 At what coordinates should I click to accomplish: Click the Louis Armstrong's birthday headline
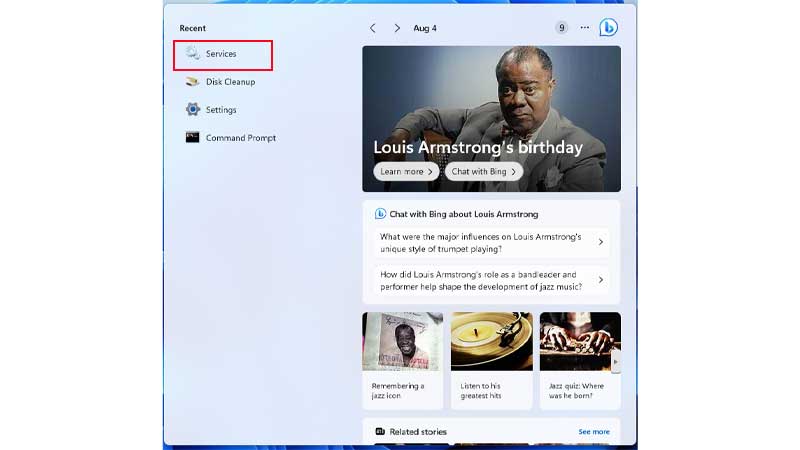[x=478, y=147]
